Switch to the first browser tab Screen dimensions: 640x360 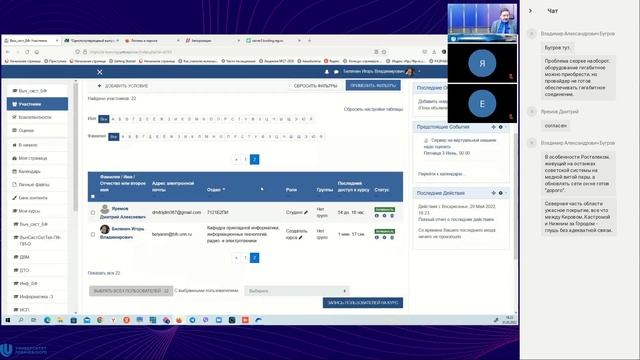click(31, 41)
